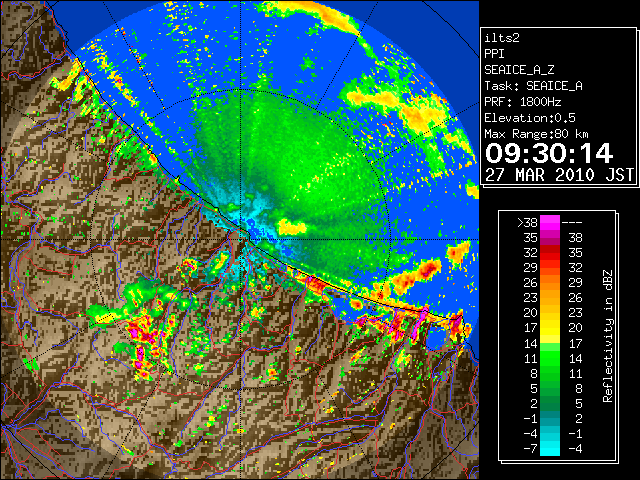Click the PPI scan type label
Screen dimensions: 640x480
[x=494, y=54]
